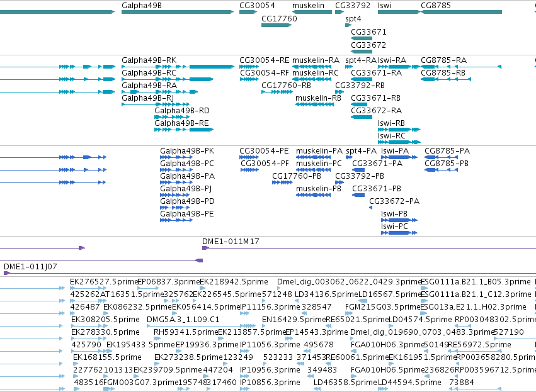Click the CG33672-PA protein label
Screen dimensions: 536x392
[x=394, y=201]
